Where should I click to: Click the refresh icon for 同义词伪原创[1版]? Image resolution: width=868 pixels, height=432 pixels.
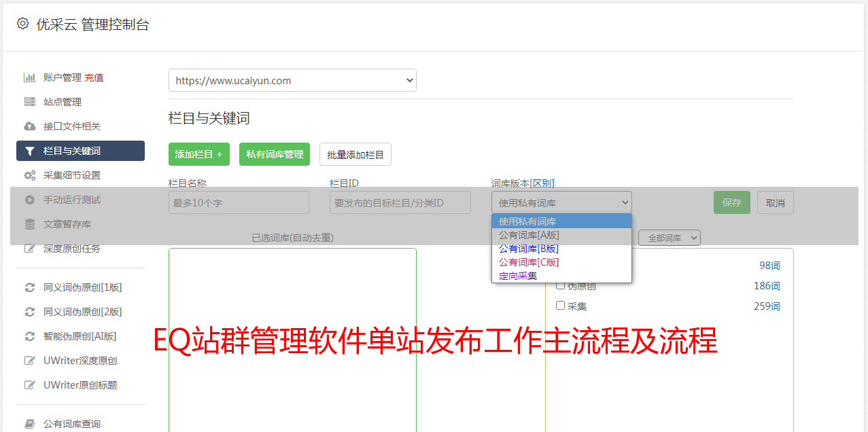30,287
